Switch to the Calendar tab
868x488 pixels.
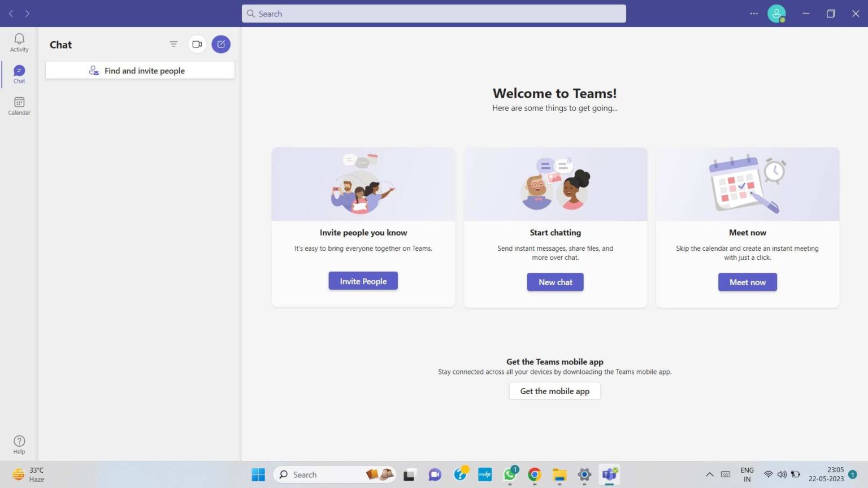click(19, 105)
